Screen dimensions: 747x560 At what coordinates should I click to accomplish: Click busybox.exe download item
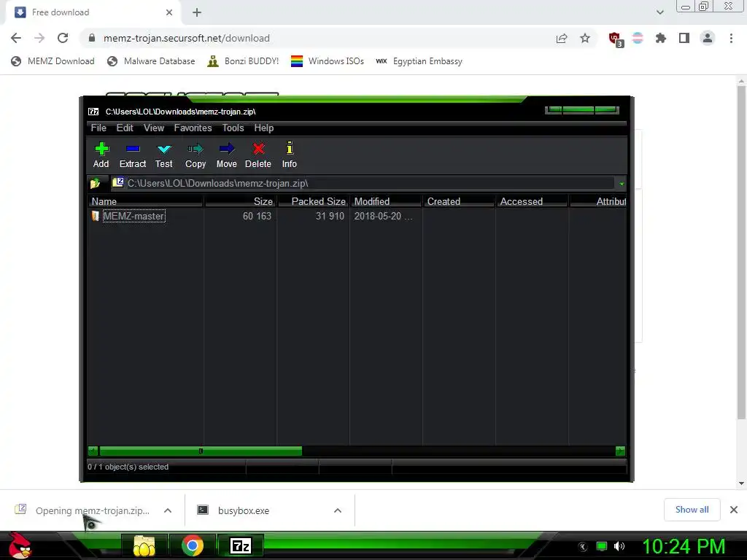point(244,510)
